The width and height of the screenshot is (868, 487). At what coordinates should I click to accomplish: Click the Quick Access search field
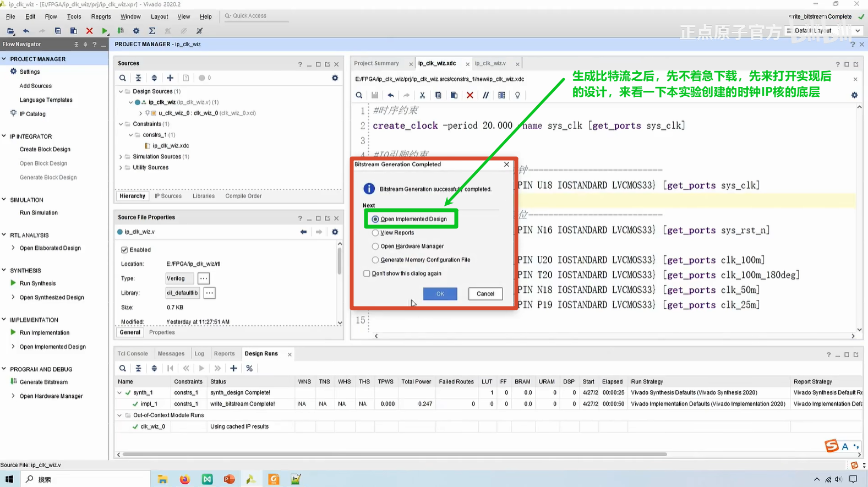(x=256, y=16)
